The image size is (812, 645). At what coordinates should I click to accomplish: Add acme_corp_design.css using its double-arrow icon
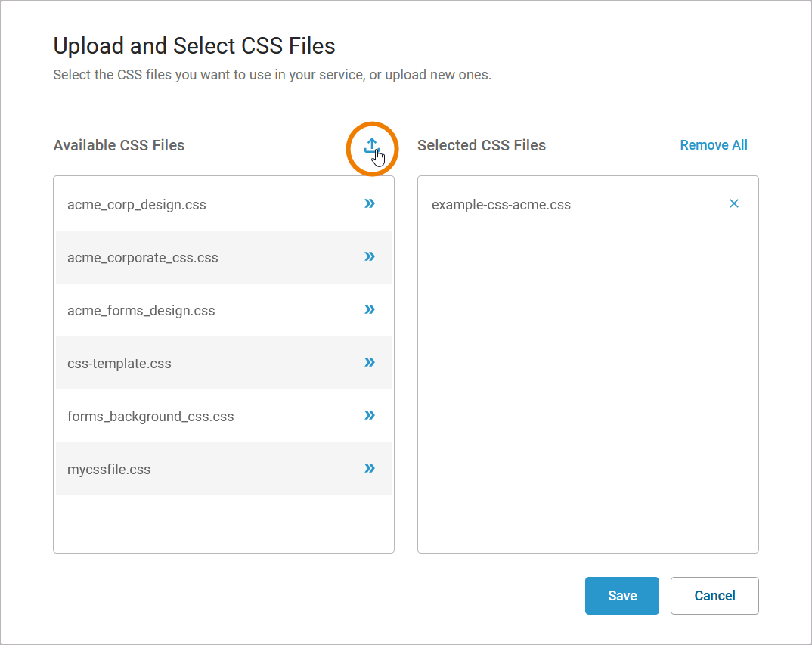[370, 203]
